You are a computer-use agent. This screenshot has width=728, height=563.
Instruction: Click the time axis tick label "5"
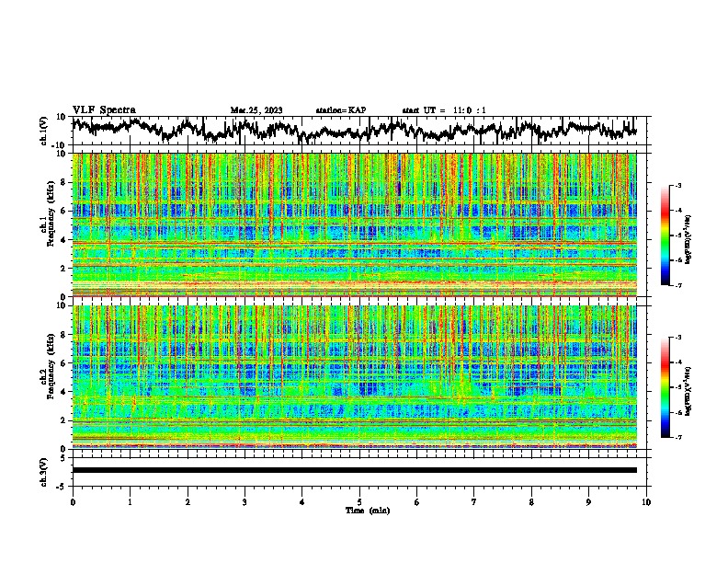359,502
